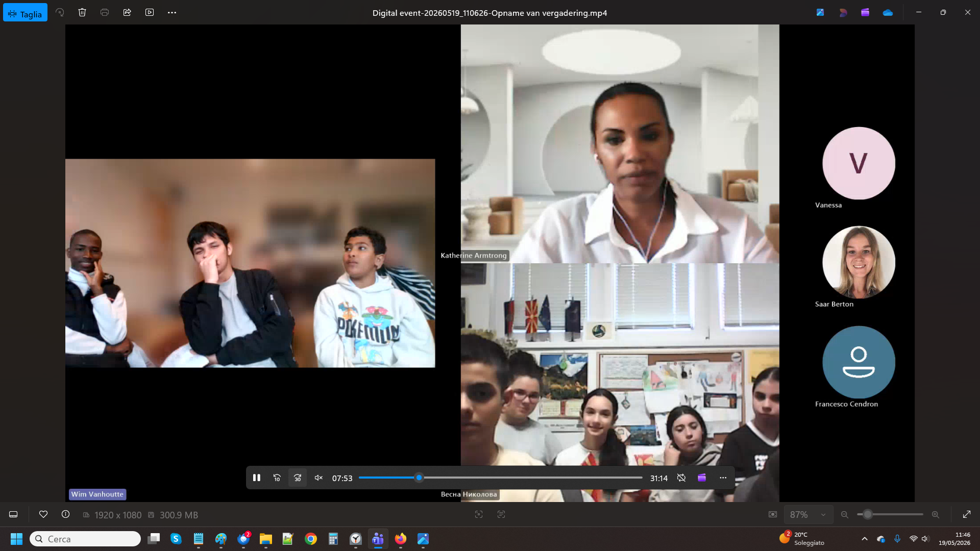Viewport: 980px width, 551px height.
Task: Click the Clipchamp icon in title bar
Action: [x=865, y=12]
